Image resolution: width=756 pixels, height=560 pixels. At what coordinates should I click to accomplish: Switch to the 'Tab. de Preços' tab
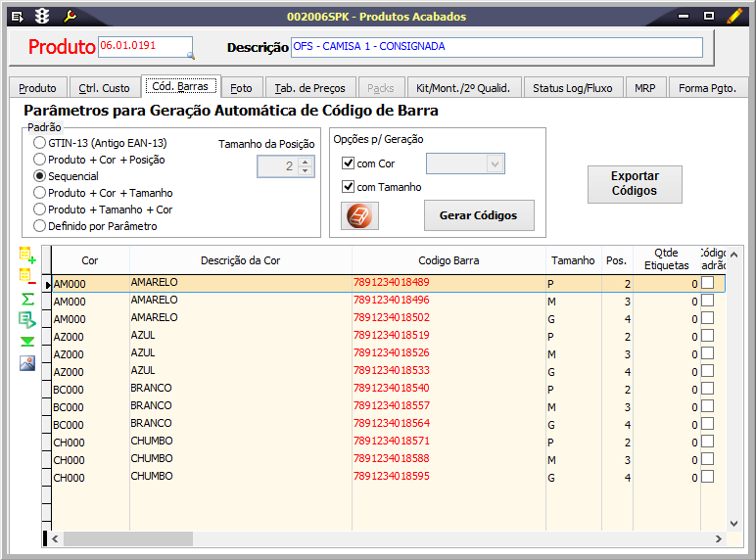click(309, 88)
